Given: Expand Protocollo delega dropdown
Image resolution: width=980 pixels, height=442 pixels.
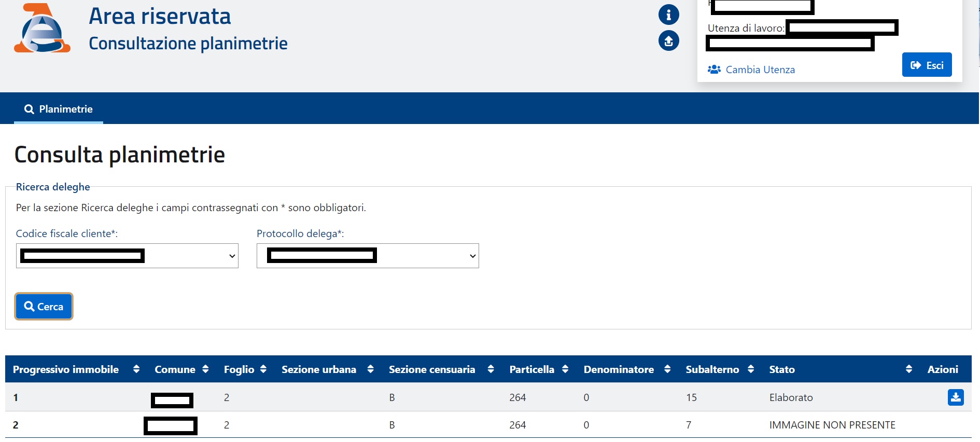Looking at the screenshot, I should [x=368, y=256].
